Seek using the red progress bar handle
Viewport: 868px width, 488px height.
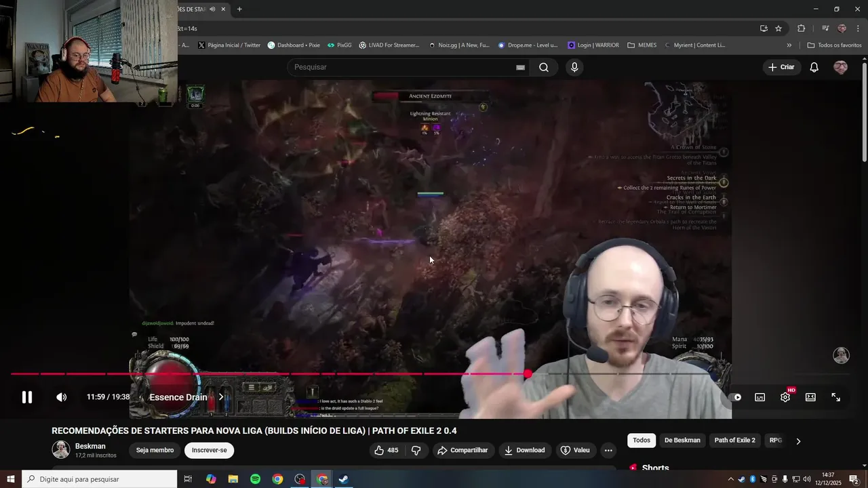coord(528,373)
